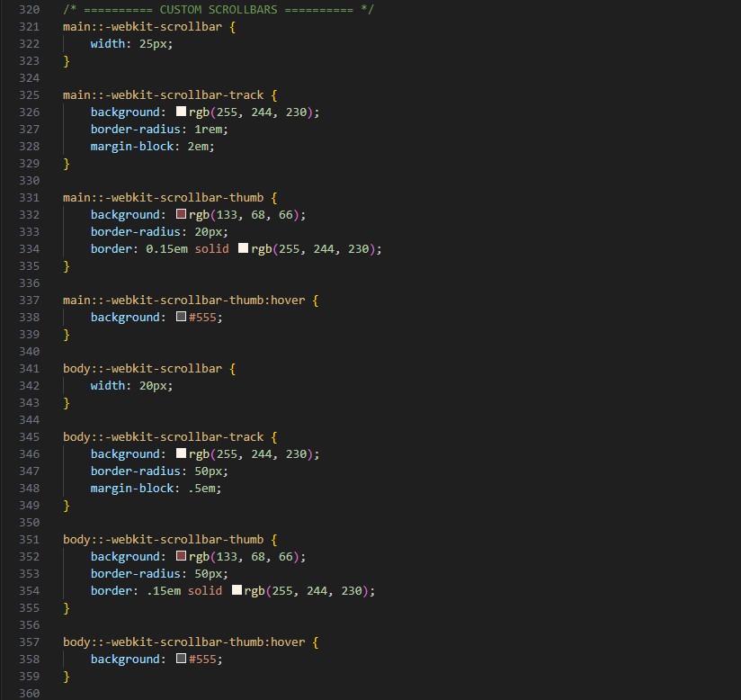The image size is (741, 700).
Task: Click the margin-block .5em value
Action: (x=201, y=488)
